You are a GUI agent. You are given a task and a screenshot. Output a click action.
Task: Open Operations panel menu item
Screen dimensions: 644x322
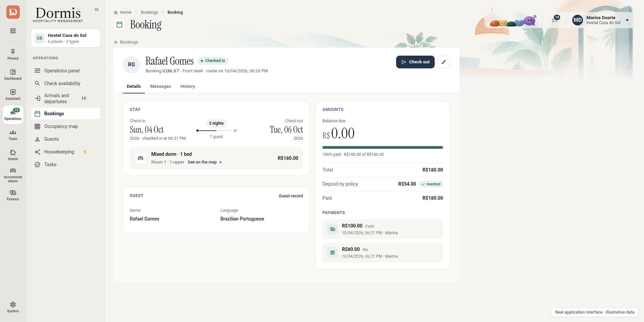coord(66,71)
